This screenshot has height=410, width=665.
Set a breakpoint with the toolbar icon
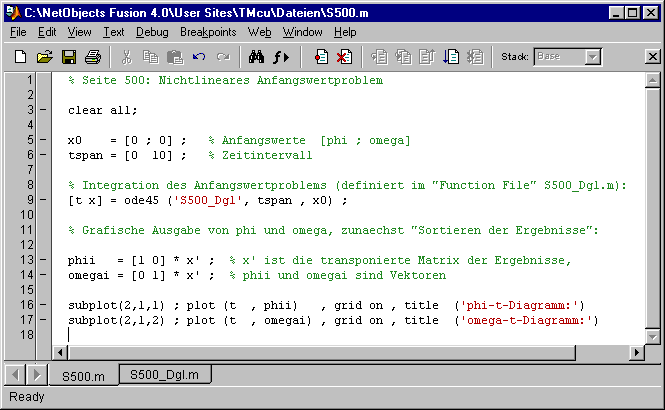point(320,57)
